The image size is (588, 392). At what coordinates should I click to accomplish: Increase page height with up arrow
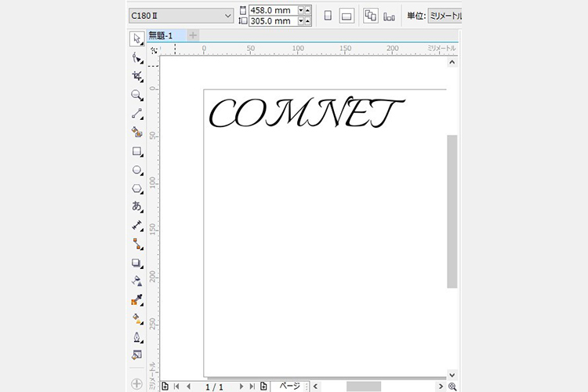tap(308, 21)
